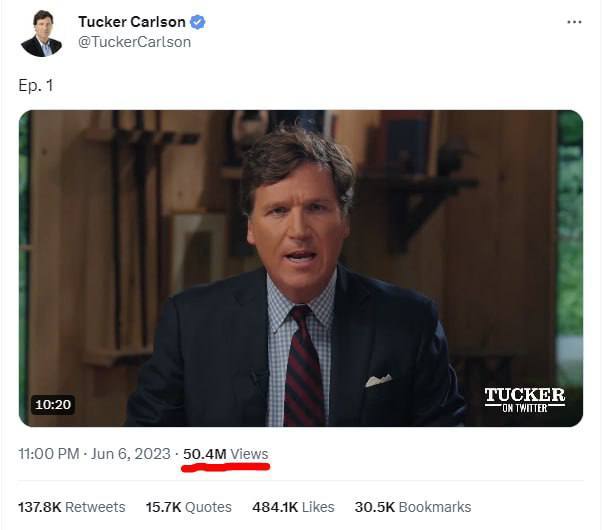Click the Tucker Carlson display name
This screenshot has width=602, height=530.
(132, 22)
